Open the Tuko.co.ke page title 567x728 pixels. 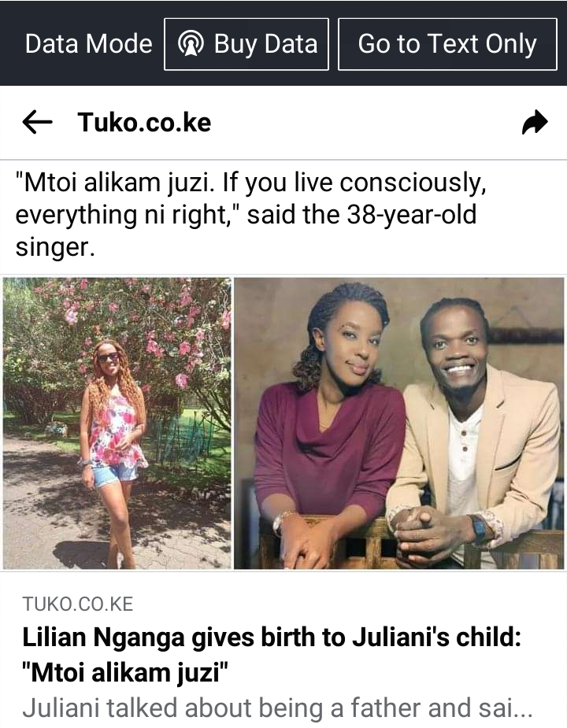pyautogui.click(x=145, y=123)
